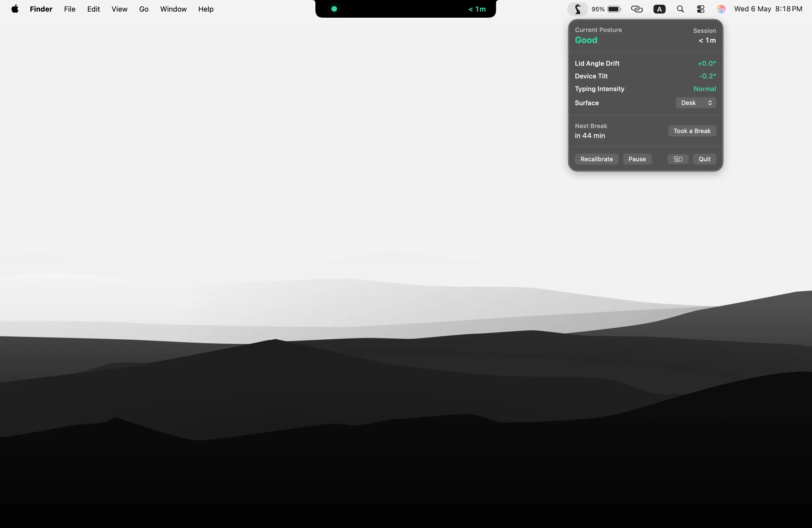Image resolution: width=812 pixels, height=528 pixels.
Task: Click the Session '< 1m' value in panel
Action: tap(707, 40)
